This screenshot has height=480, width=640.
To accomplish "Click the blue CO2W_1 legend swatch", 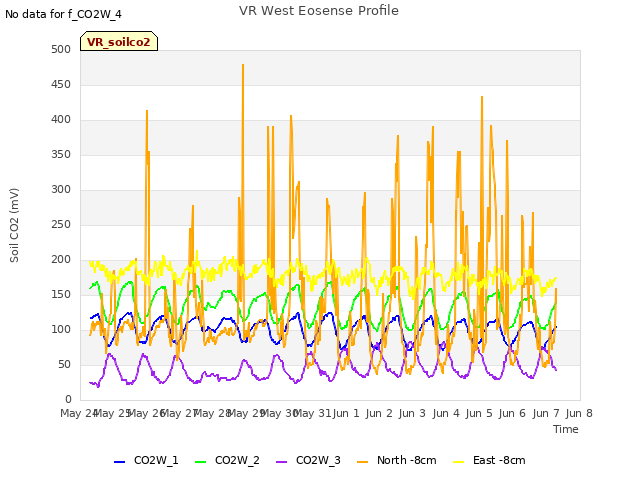I will tap(119, 462).
